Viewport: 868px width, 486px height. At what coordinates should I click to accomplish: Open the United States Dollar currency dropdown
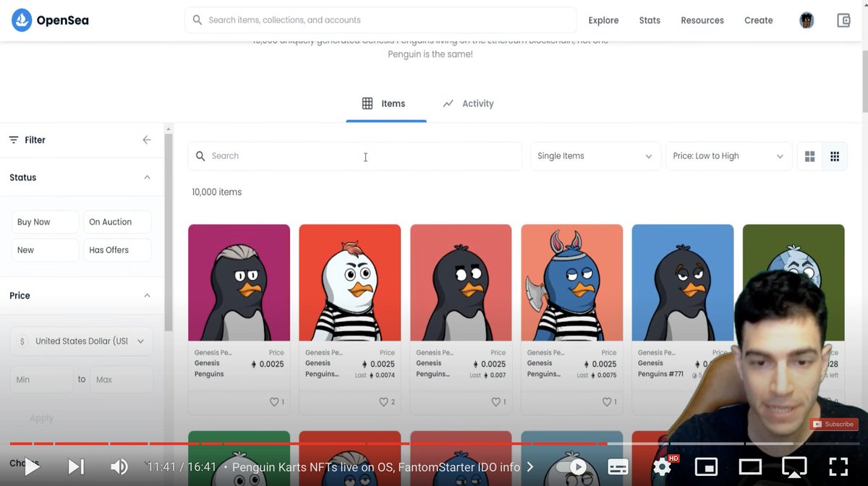(81, 341)
